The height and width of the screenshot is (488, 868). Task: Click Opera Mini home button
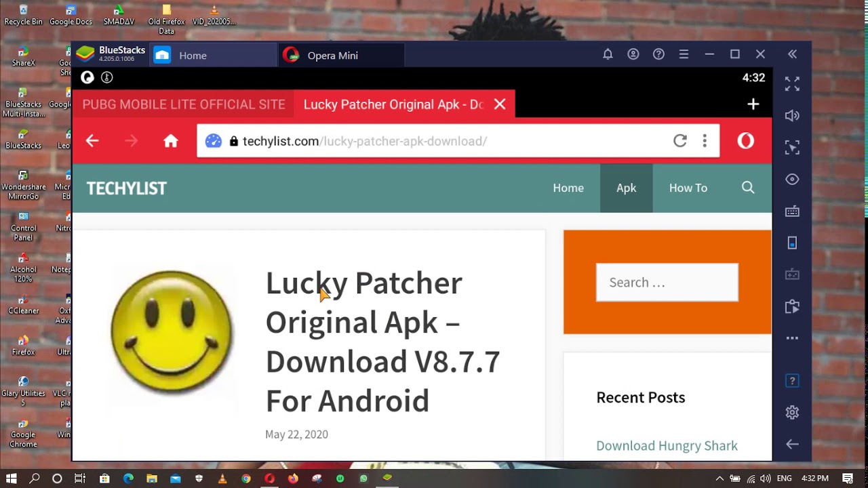(171, 141)
